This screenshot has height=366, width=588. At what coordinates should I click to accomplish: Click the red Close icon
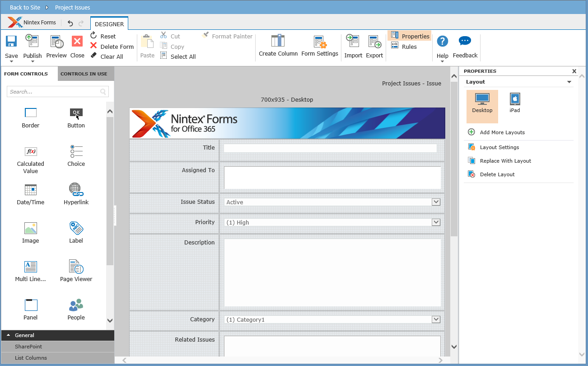coord(77,41)
